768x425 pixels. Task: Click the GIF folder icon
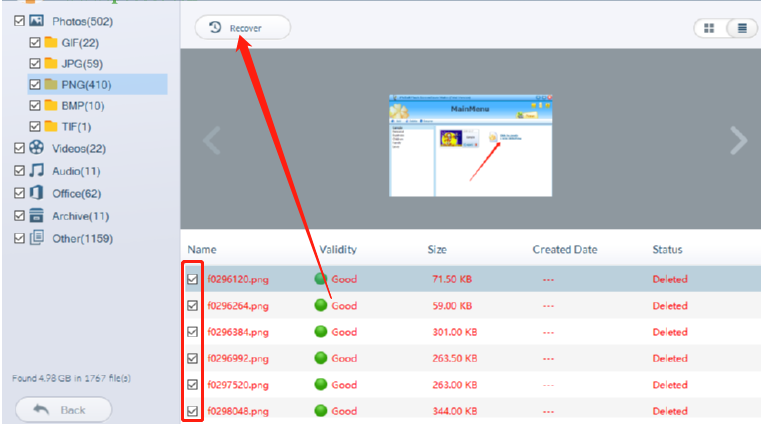(51, 42)
